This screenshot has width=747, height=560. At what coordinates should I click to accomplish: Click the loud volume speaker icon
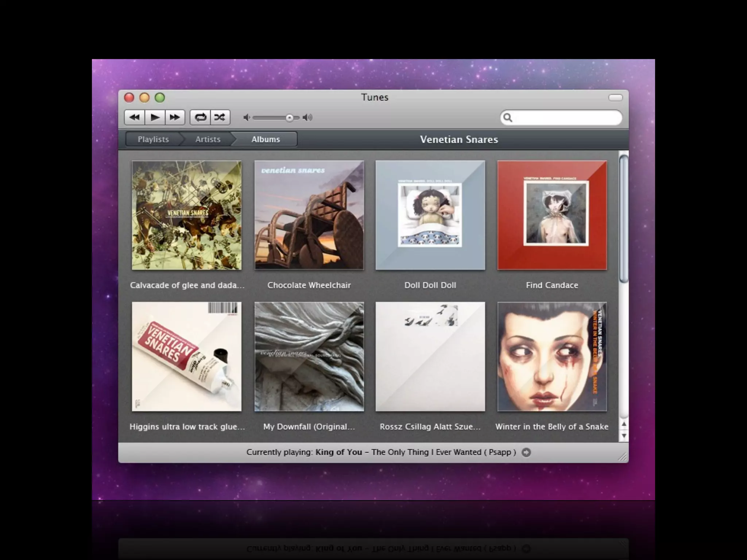(x=307, y=117)
